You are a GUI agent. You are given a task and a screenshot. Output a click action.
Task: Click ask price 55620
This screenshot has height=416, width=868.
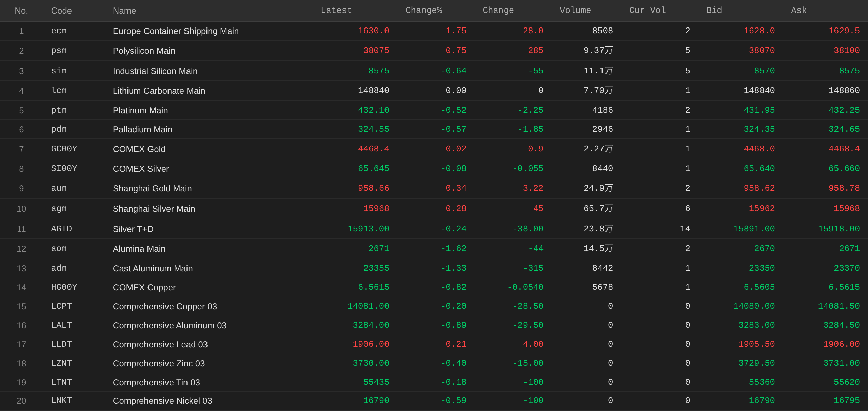(x=847, y=382)
